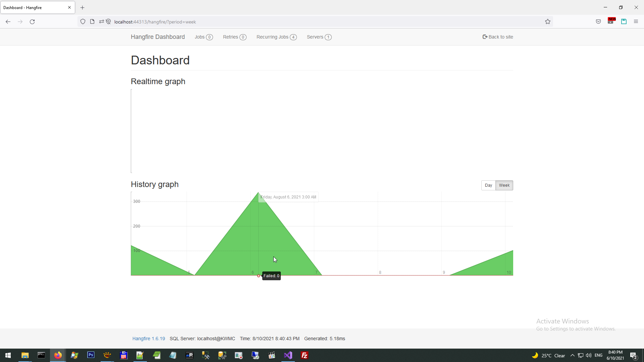Open FileZilla from the taskbar
Viewport: 644px width, 362px height.
(305, 355)
